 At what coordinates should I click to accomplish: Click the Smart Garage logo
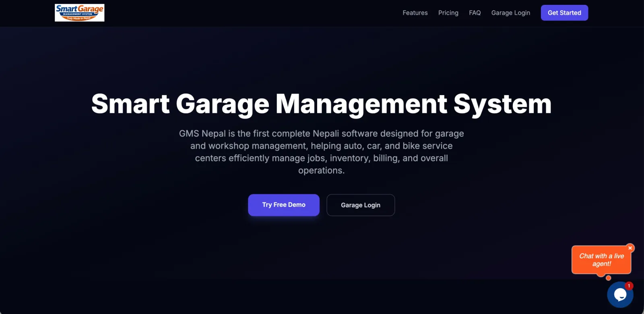point(80,13)
